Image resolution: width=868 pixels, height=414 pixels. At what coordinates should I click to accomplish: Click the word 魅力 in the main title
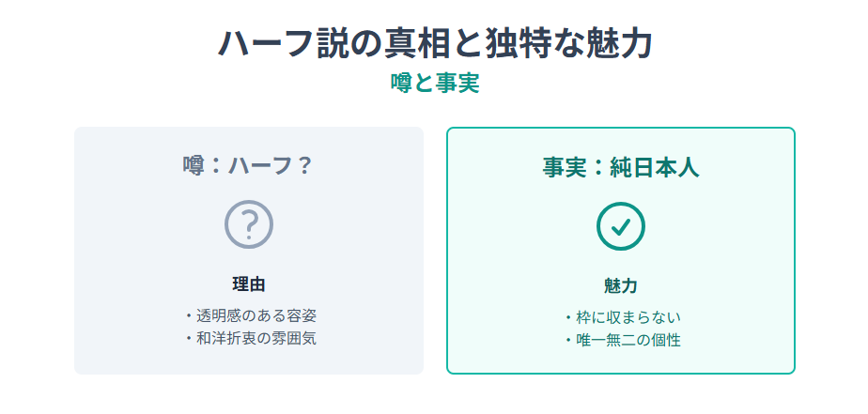pyautogui.click(x=625, y=44)
